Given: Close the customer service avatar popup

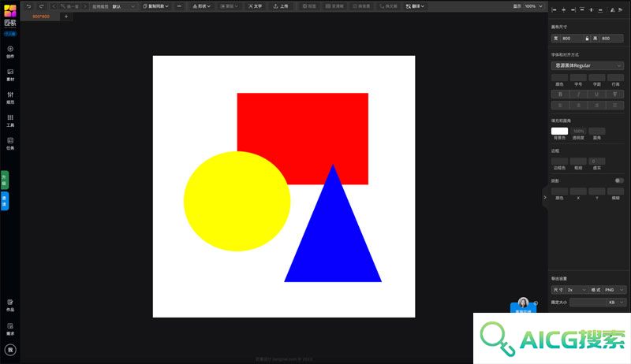Looking at the screenshot, I should click(x=536, y=303).
